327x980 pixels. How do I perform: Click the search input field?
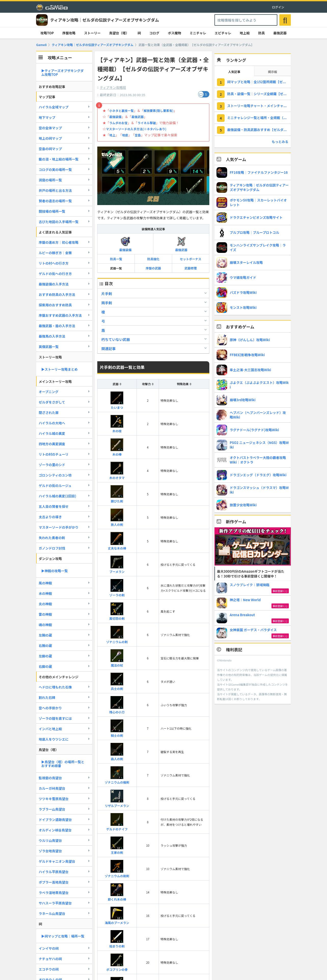click(x=246, y=20)
